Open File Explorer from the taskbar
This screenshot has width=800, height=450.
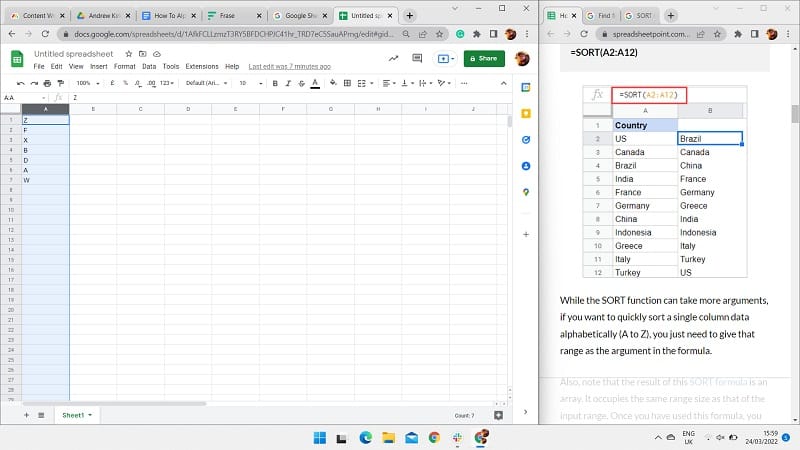(x=388, y=437)
